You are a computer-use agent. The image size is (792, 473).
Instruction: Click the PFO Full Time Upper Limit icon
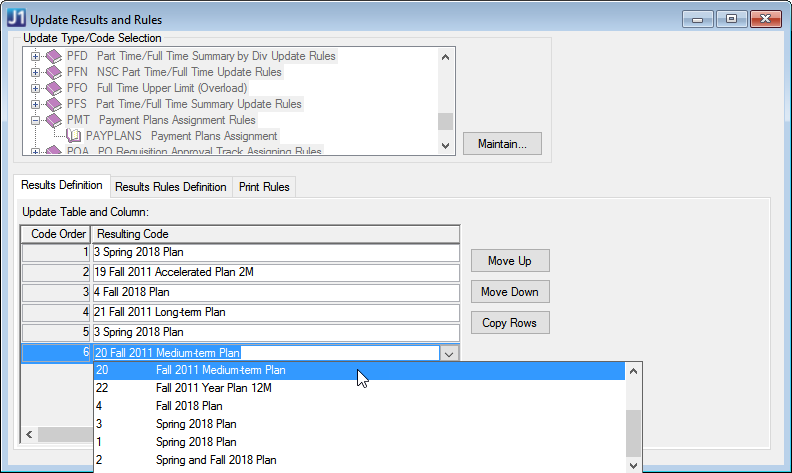click(x=54, y=88)
